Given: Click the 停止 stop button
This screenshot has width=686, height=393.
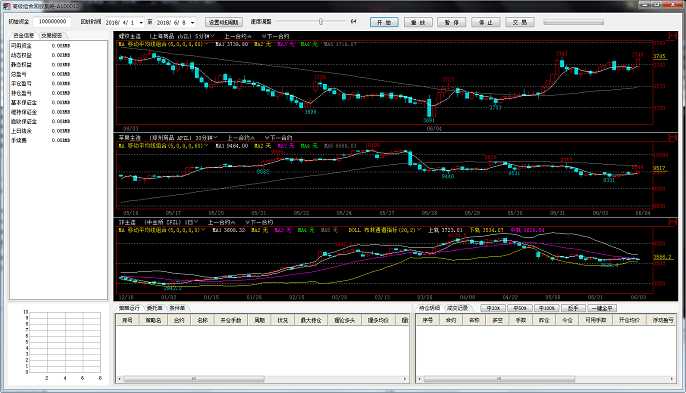Looking at the screenshot, I should click(x=486, y=22).
